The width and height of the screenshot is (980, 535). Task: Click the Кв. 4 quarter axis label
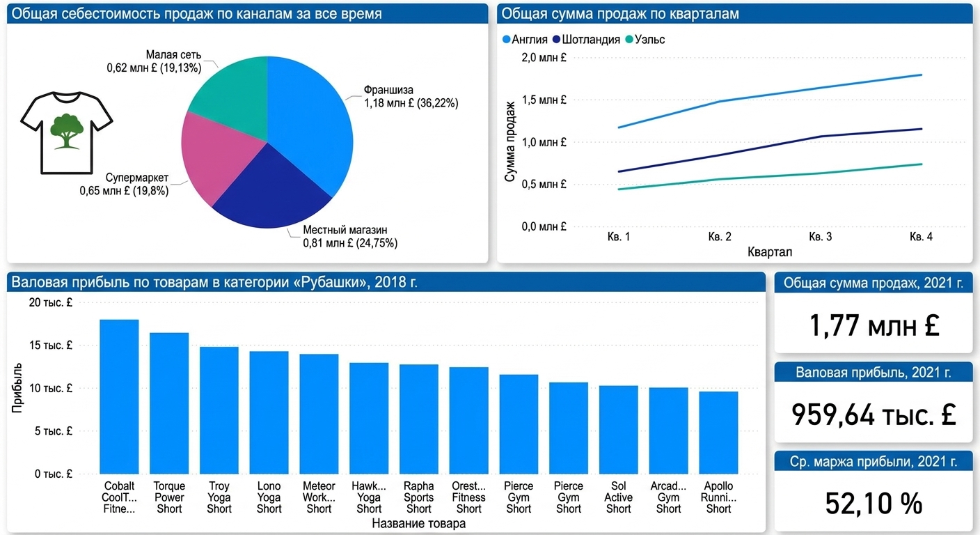click(922, 237)
